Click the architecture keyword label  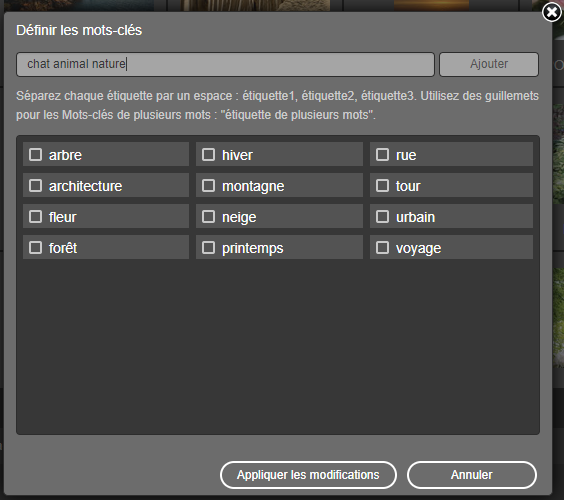pyautogui.click(x=86, y=186)
